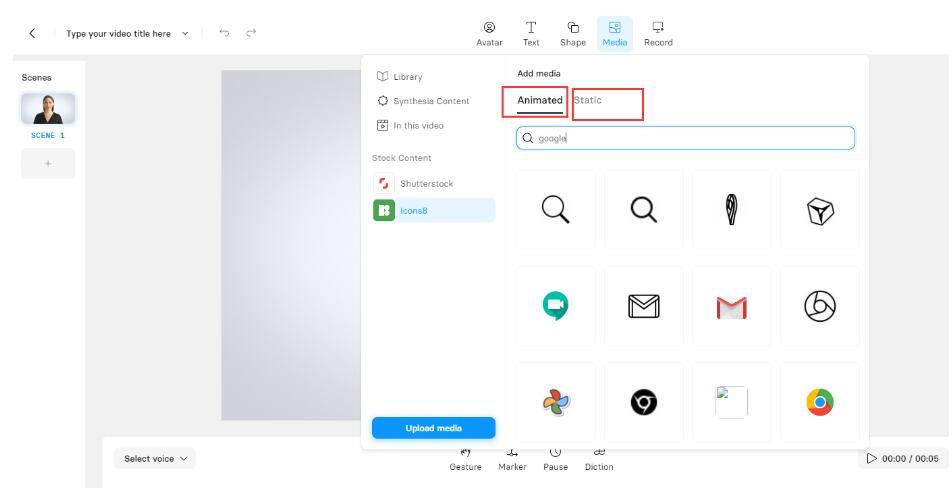952x488 pixels.
Task: Click the back arrow icon
Action: click(33, 33)
